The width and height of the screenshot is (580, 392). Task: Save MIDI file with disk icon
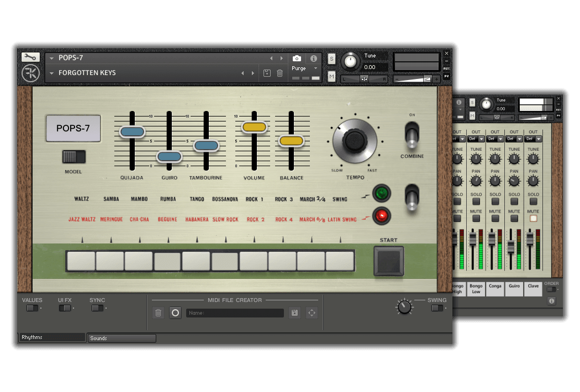coord(294,313)
